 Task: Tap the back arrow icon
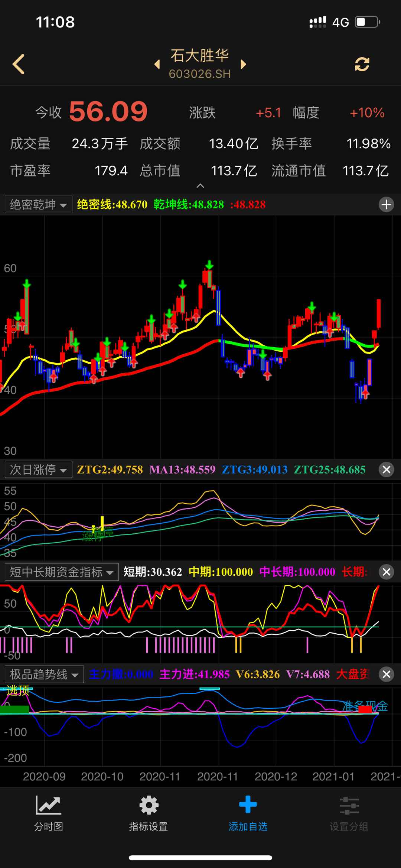[x=19, y=64]
